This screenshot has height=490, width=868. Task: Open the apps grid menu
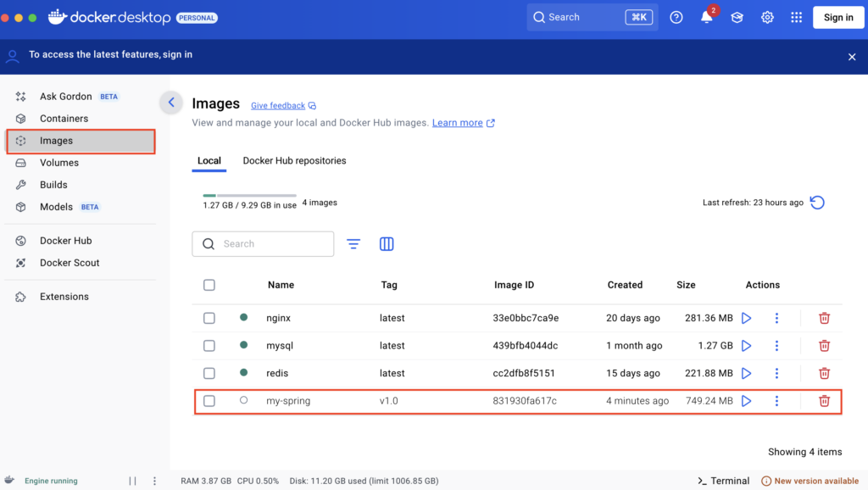[797, 17]
